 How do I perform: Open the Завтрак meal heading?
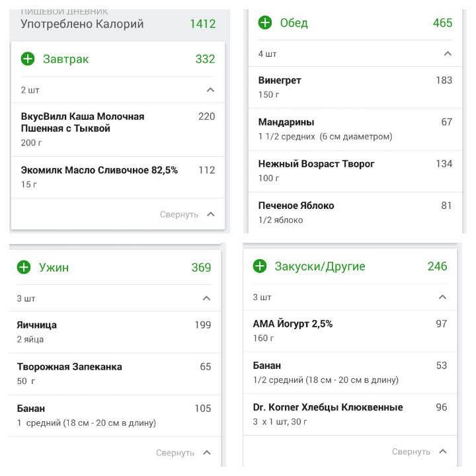65,59
